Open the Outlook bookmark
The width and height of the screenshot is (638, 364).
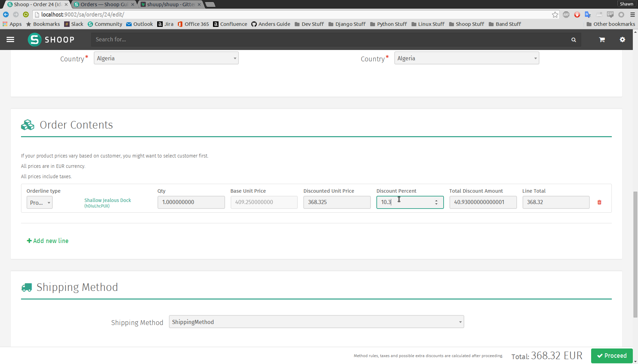pos(140,24)
